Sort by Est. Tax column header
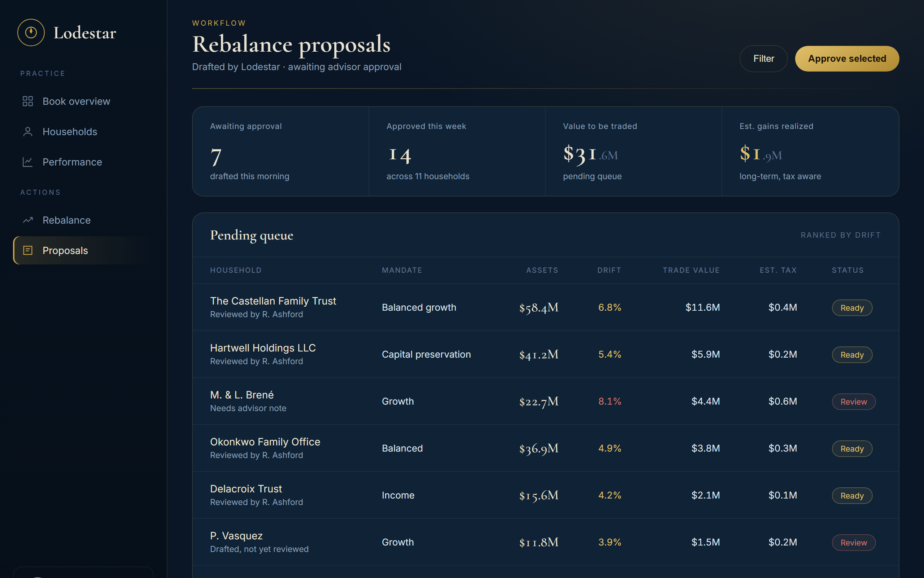This screenshot has width=924, height=578. pyautogui.click(x=778, y=270)
